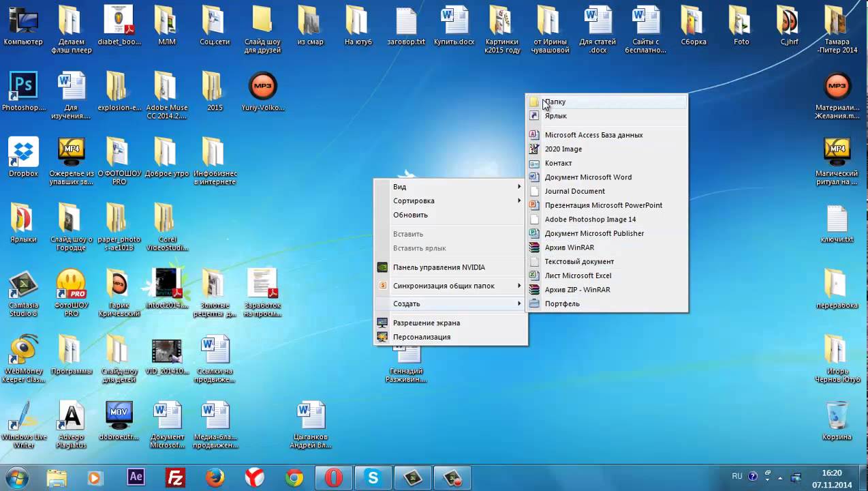Image resolution: width=868 pixels, height=491 pixels.
Task: Expand the Вид submenu
Action: 451,187
